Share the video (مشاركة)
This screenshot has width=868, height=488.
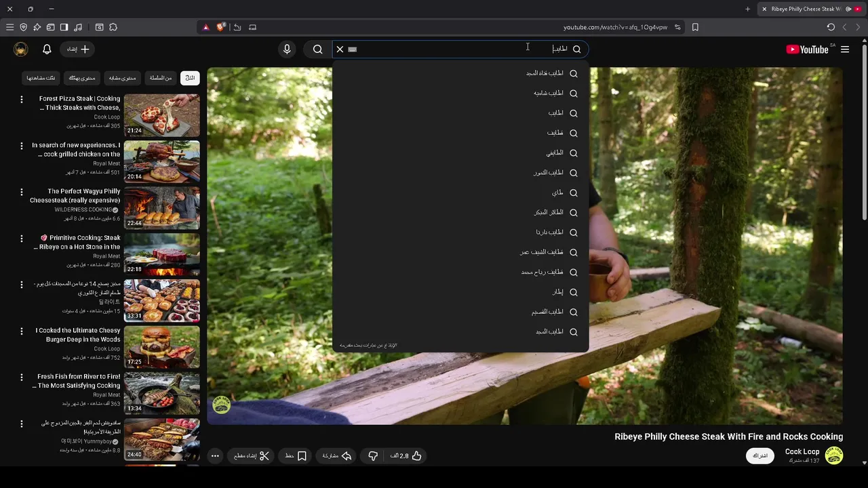(x=336, y=456)
